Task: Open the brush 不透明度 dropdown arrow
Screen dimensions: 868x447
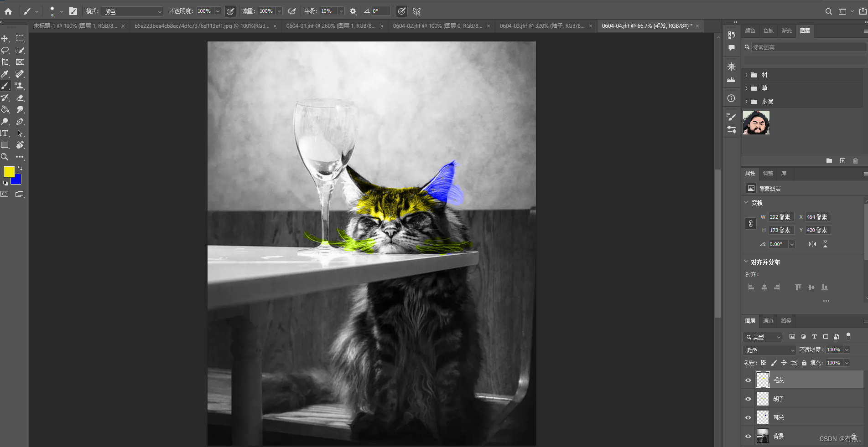Action: tap(218, 11)
